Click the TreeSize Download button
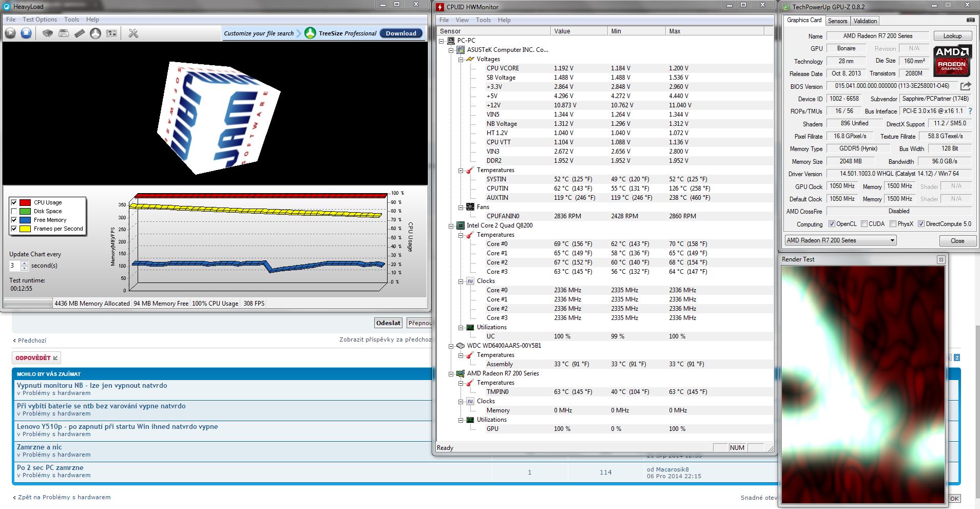 tap(401, 33)
